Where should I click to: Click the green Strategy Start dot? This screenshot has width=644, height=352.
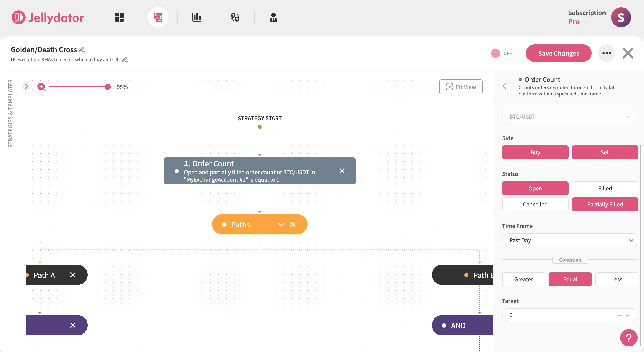tap(260, 127)
